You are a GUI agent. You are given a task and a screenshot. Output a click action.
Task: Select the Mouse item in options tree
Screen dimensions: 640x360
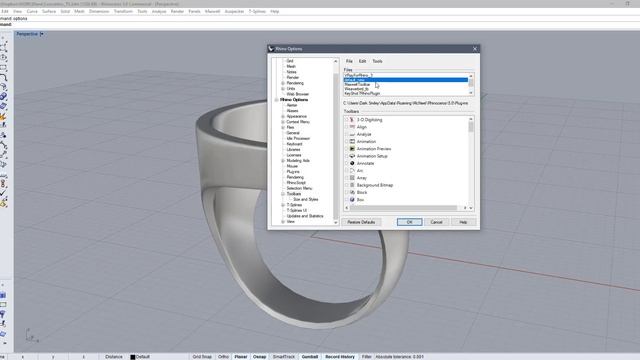[x=292, y=166]
